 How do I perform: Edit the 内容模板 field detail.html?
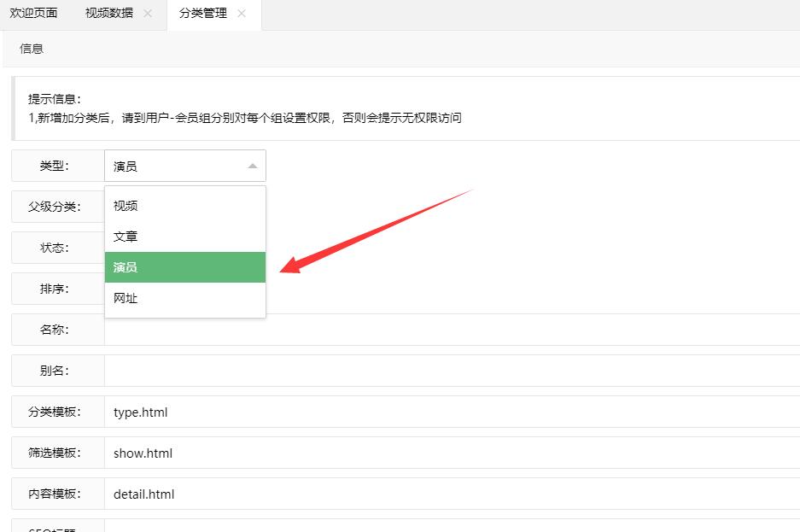pyautogui.click(x=452, y=494)
